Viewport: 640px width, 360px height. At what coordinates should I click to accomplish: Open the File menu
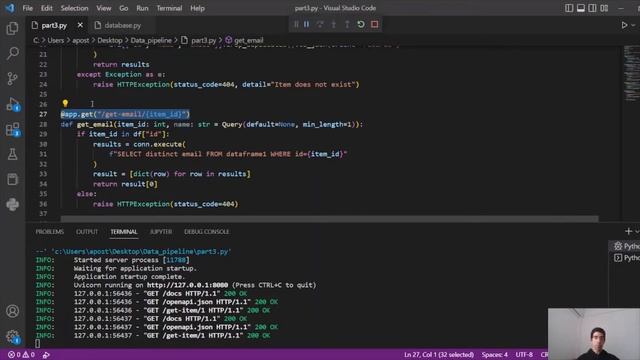28,8
